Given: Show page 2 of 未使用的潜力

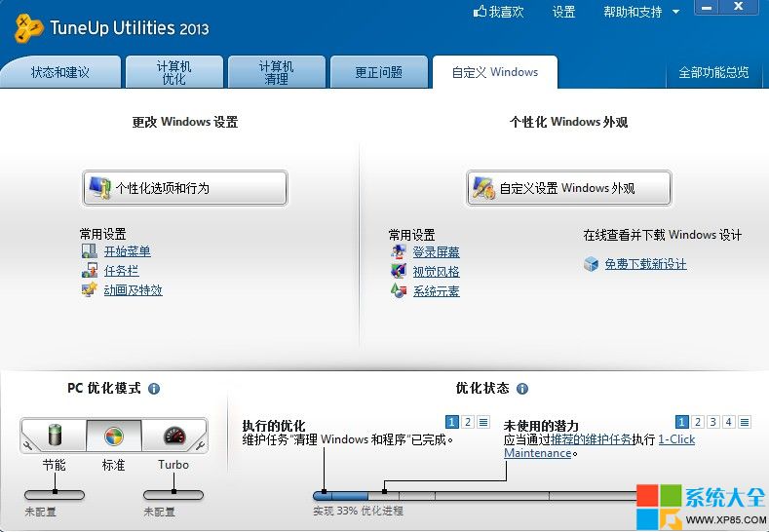Looking at the screenshot, I should (x=698, y=422).
